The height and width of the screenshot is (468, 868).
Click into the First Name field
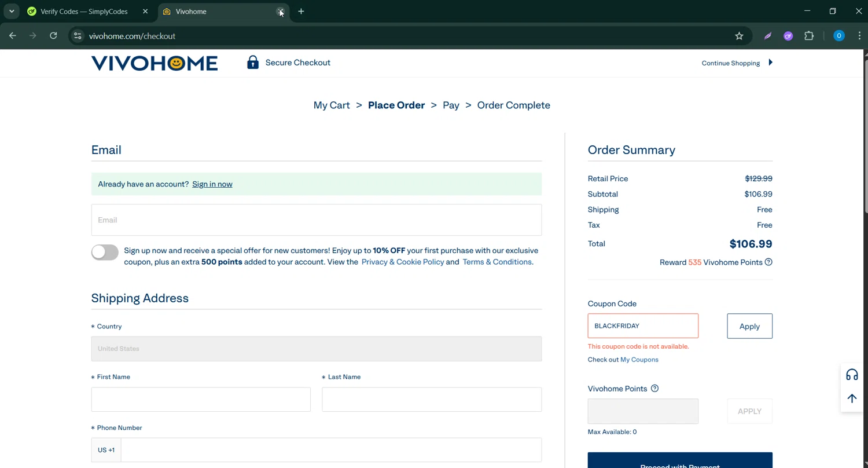tap(201, 400)
